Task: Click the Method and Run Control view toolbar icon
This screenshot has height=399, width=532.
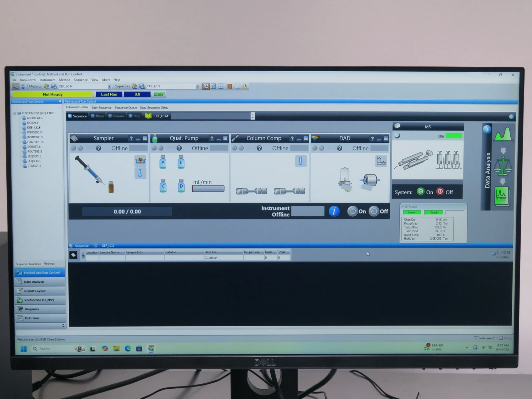Action: (16, 86)
